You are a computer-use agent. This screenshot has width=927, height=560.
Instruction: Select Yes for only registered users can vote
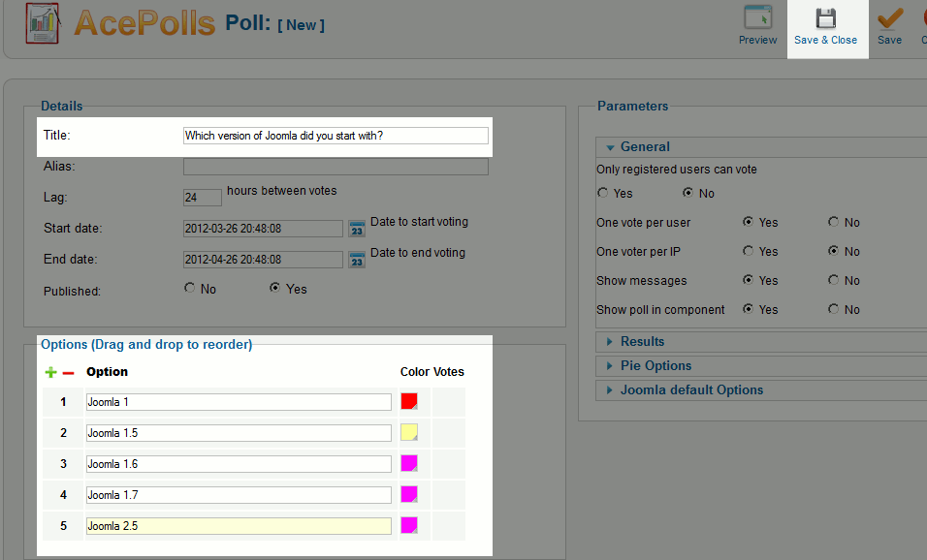pyautogui.click(x=603, y=193)
